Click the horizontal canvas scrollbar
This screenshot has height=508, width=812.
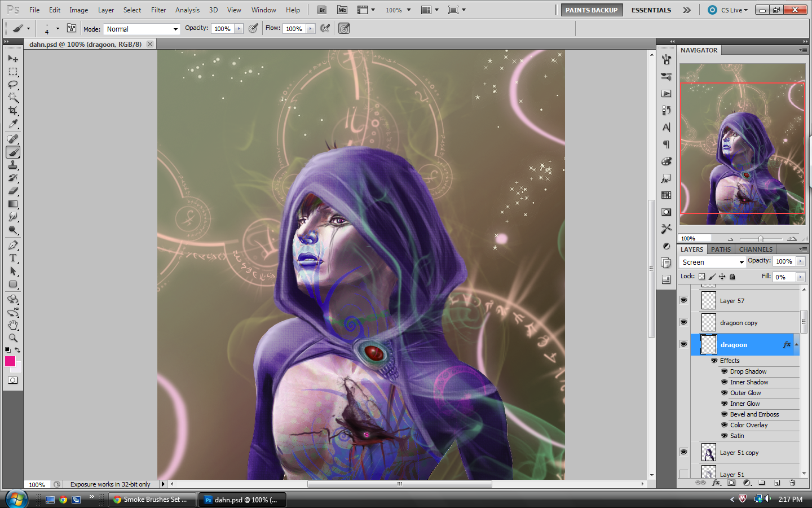pyautogui.click(x=399, y=484)
